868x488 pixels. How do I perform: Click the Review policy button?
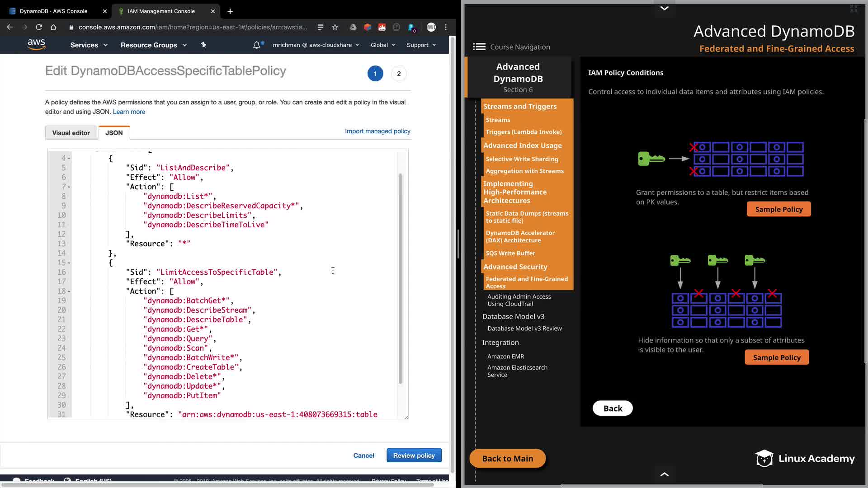414,455
